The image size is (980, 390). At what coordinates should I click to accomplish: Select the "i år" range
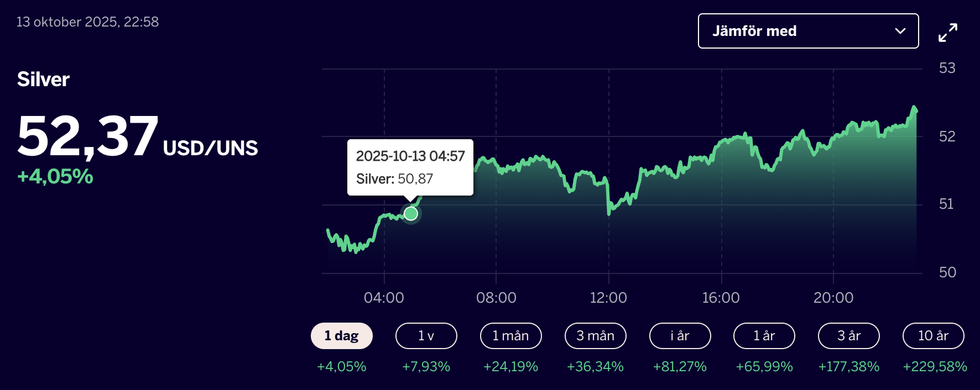(680, 336)
